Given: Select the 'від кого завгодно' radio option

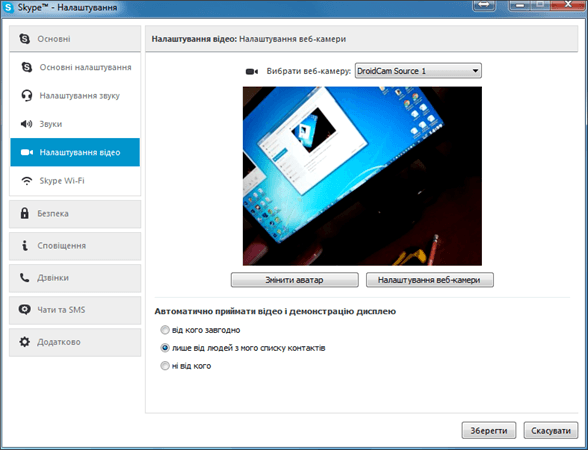Looking at the screenshot, I should [x=165, y=330].
